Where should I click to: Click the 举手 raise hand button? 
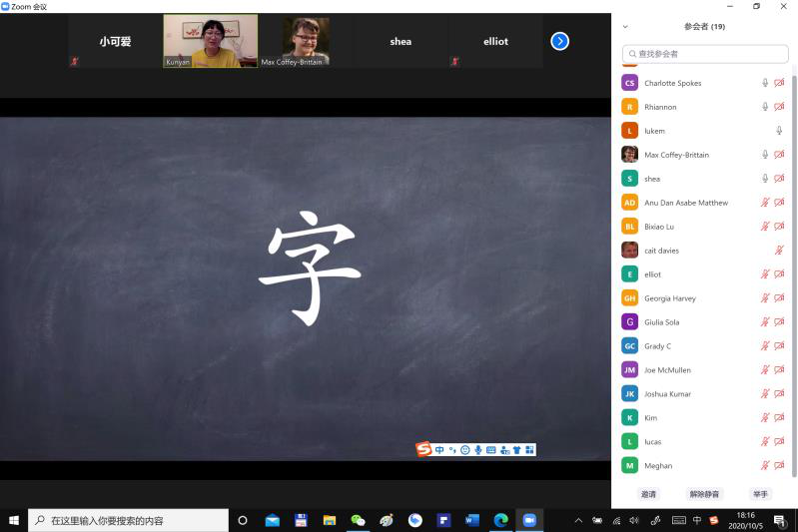coord(760,494)
